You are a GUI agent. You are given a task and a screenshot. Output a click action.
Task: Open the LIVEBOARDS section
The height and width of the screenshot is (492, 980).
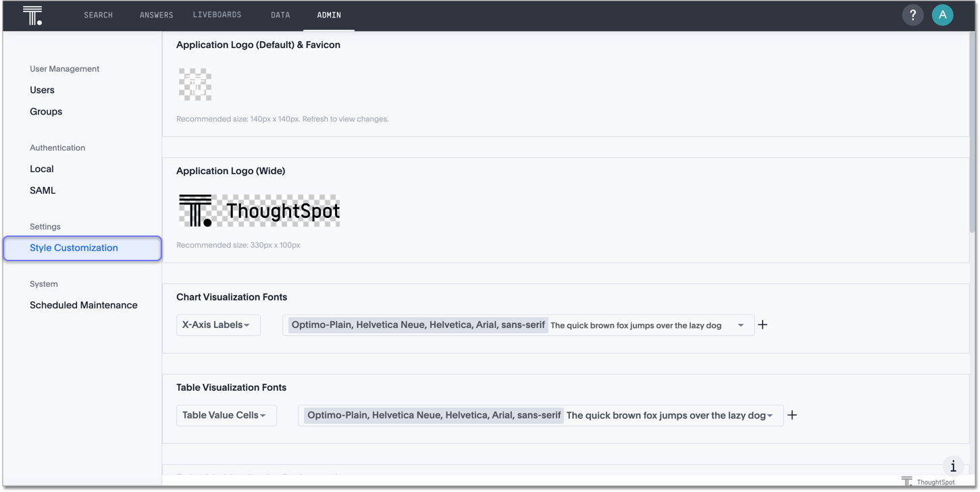[216, 15]
